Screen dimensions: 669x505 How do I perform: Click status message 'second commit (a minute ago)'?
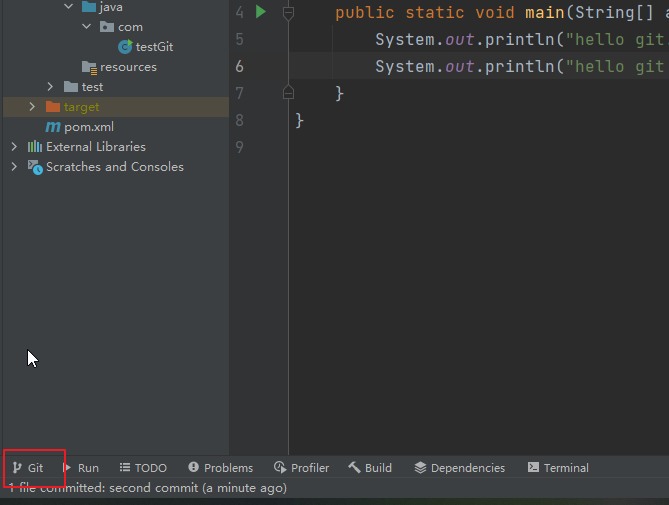[x=198, y=488]
